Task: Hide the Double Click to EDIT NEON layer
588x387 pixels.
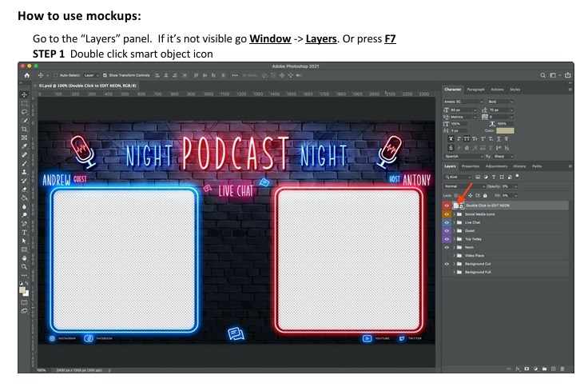Action: point(447,205)
